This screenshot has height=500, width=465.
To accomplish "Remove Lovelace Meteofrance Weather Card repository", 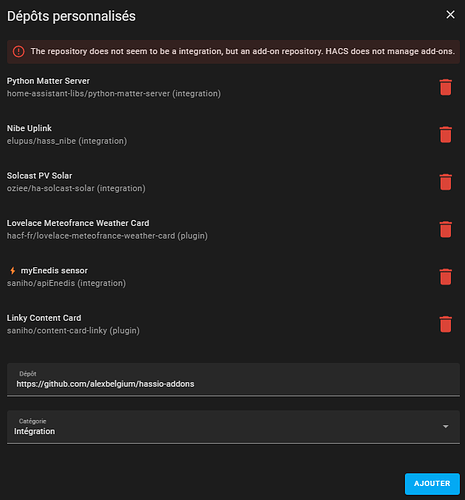I will (445, 229).
